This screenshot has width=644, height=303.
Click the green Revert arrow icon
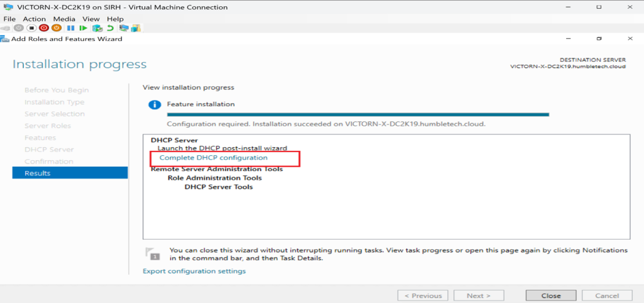[111, 28]
